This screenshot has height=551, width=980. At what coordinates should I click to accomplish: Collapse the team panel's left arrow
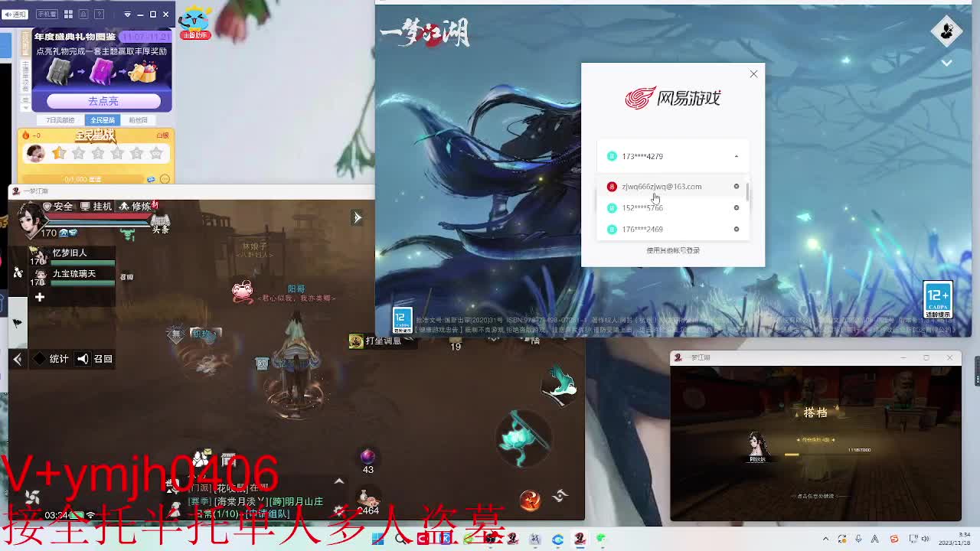pyautogui.click(x=18, y=359)
